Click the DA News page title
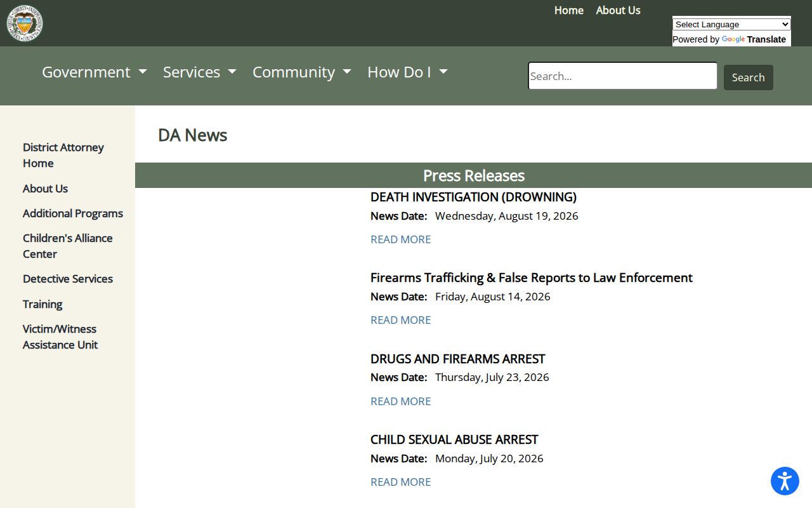The width and height of the screenshot is (812, 508). pos(193,135)
